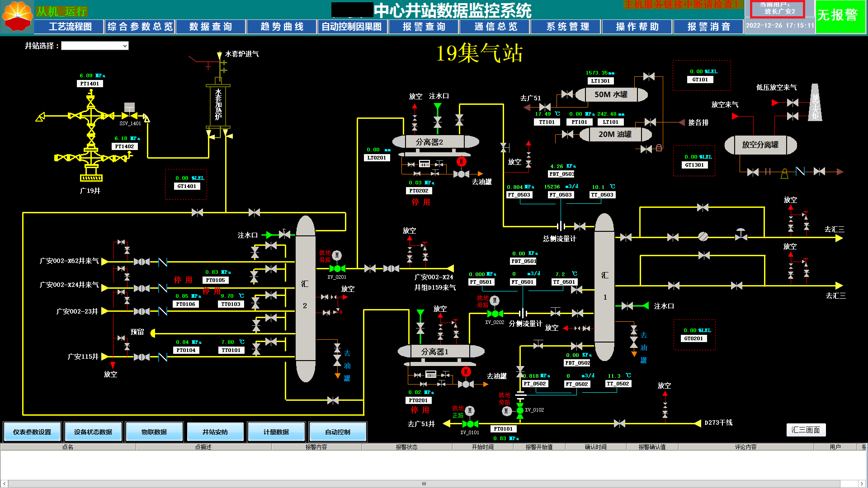Click the 汇三画面 navigation button
This screenshot has height=488, width=868.
[x=806, y=430]
